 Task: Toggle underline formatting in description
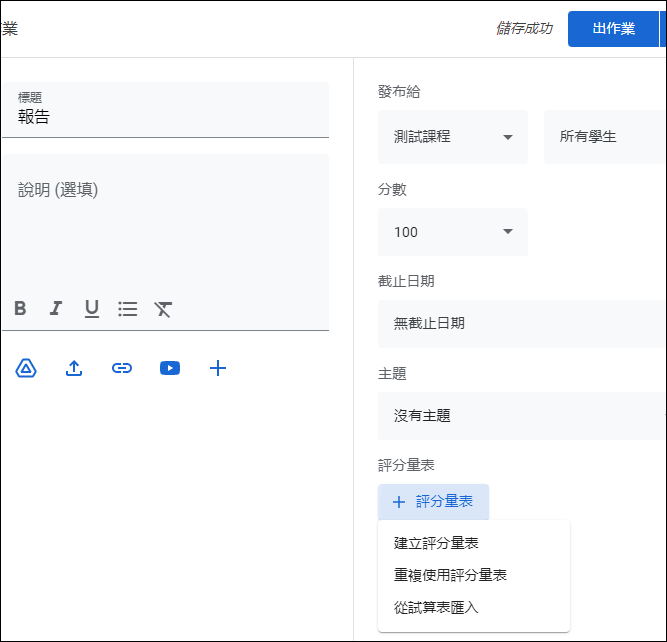(x=91, y=309)
